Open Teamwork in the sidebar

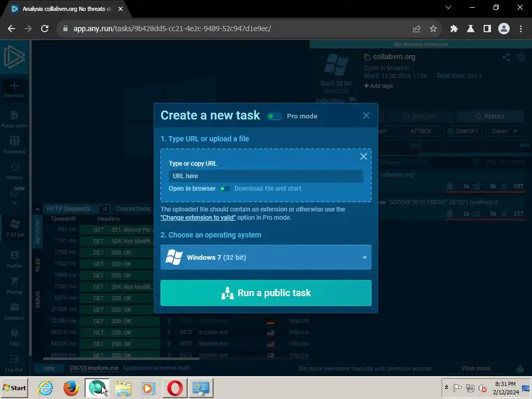[x=14, y=145]
